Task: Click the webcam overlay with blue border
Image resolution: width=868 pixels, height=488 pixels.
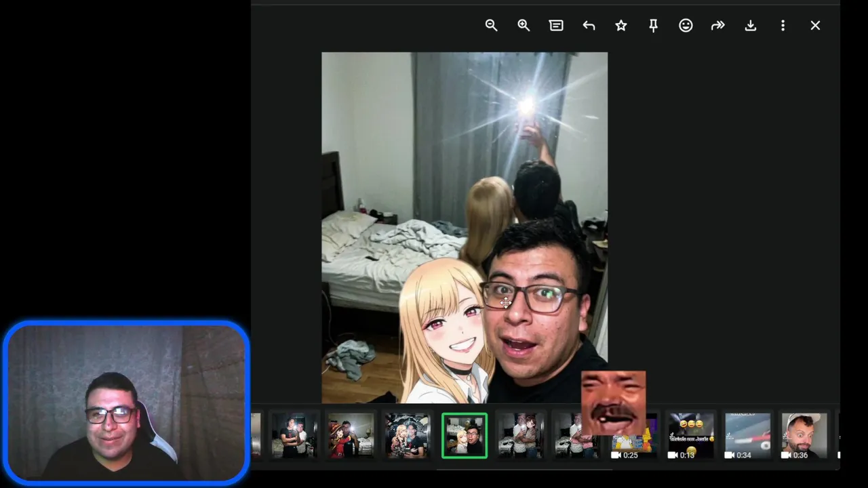Action: (x=126, y=403)
